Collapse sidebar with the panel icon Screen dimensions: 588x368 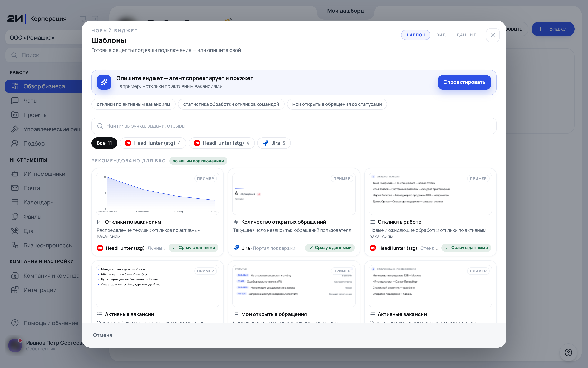95,18
